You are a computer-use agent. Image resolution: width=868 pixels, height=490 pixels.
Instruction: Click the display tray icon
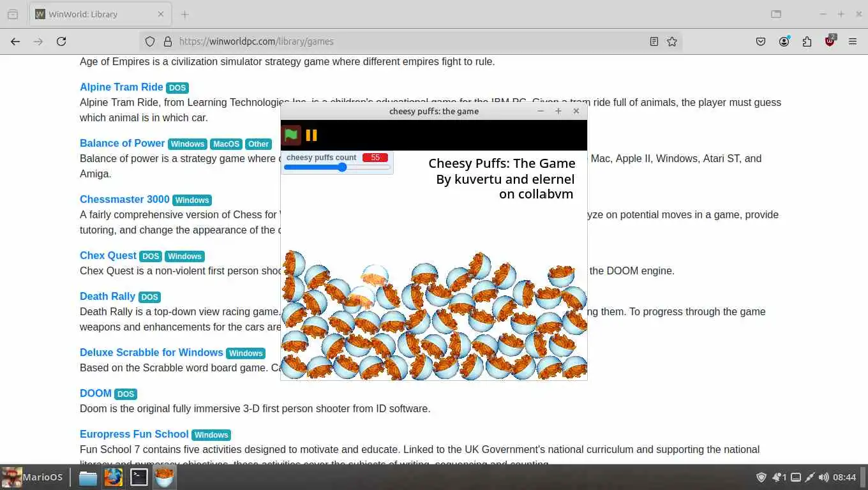pos(796,477)
